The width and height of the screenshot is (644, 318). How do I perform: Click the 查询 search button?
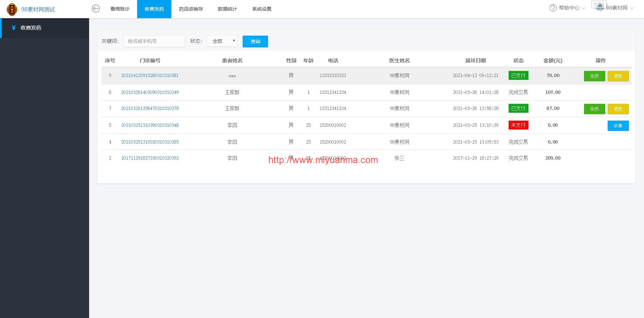tap(255, 41)
